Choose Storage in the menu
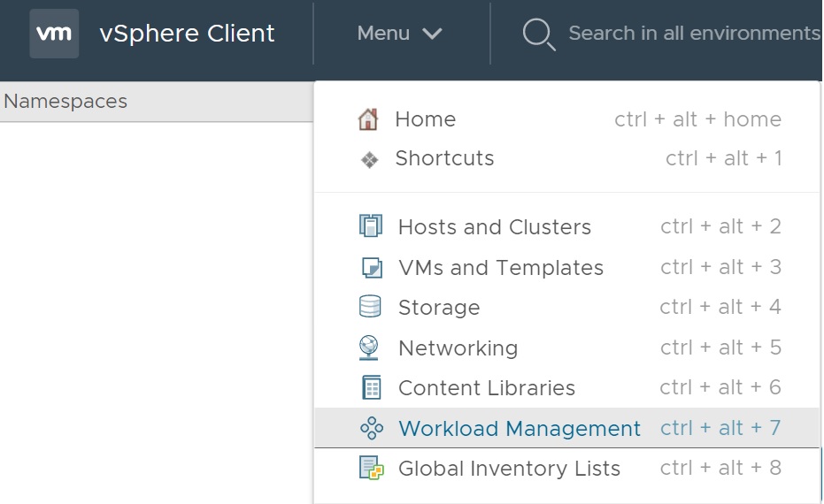 pyautogui.click(x=439, y=308)
